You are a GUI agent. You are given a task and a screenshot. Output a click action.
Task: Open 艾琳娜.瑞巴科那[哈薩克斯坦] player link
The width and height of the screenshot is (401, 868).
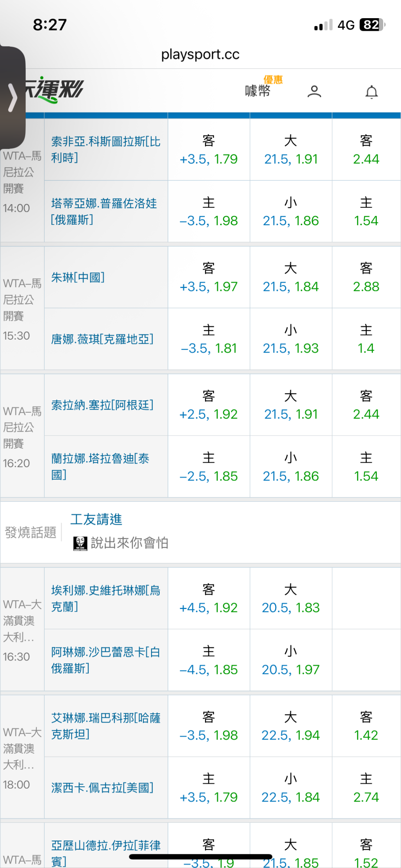(x=106, y=726)
